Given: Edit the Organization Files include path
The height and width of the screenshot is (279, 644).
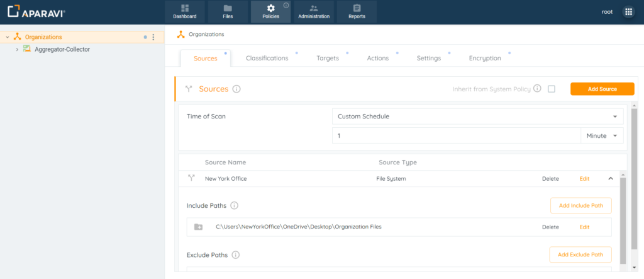Looking at the screenshot, I should click(584, 227).
